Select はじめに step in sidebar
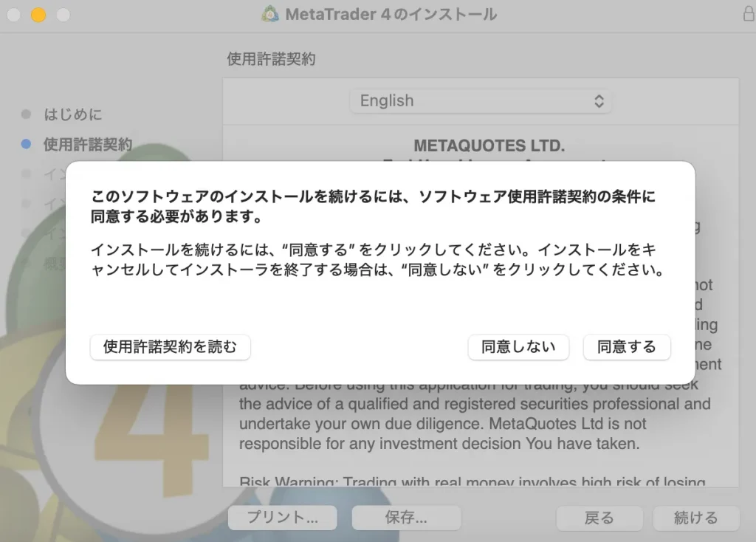Image resolution: width=756 pixels, height=542 pixels. point(73,114)
